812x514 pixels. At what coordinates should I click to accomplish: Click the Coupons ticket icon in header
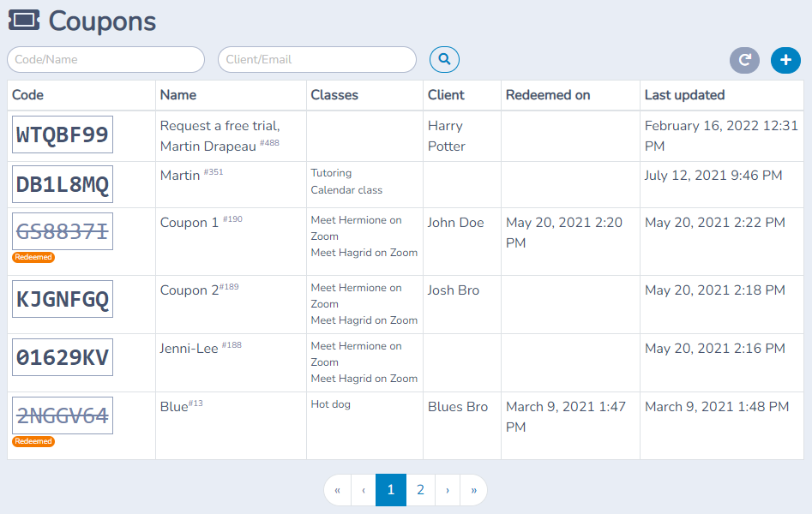pos(24,21)
